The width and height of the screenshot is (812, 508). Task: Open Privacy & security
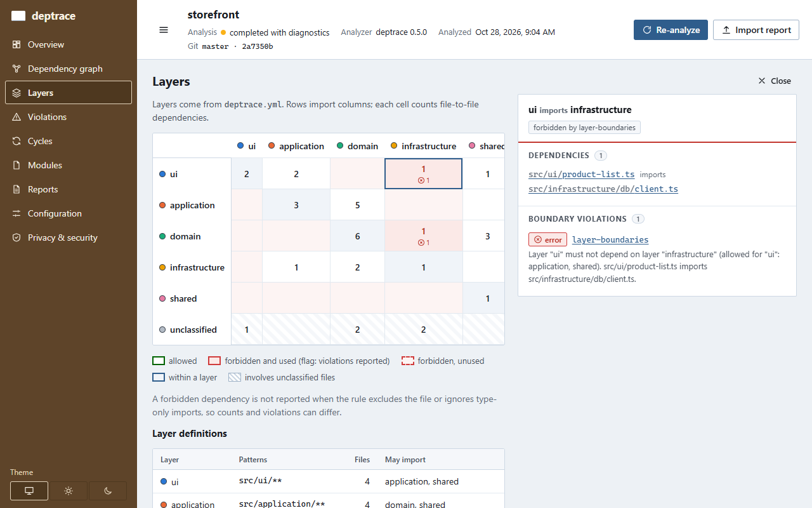click(69, 237)
